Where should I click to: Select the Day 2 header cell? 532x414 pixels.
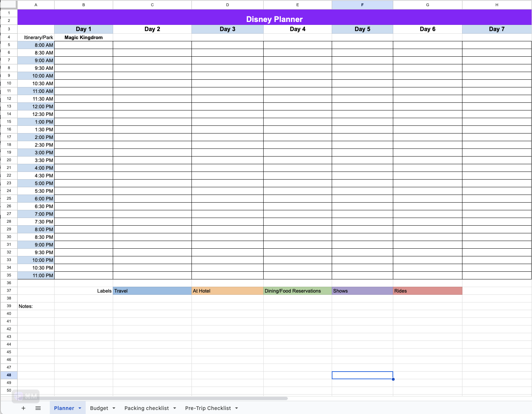click(x=152, y=29)
